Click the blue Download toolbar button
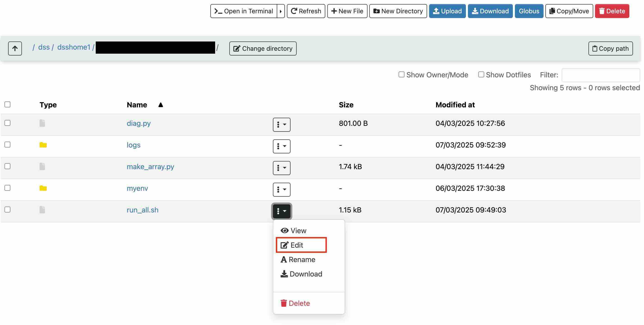Screen dimensions: 644x325 point(490,11)
